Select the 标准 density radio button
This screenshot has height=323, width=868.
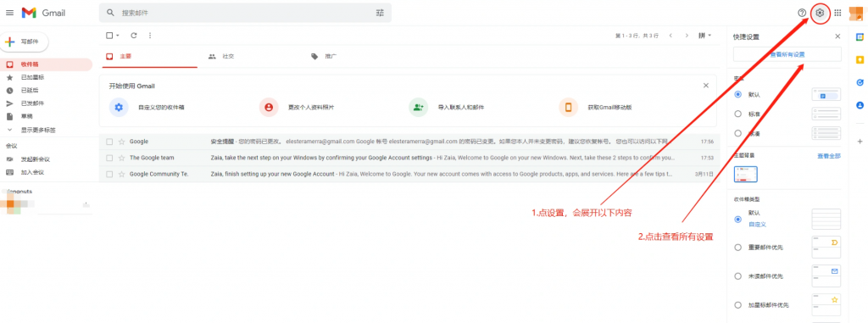tap(737, 114)
